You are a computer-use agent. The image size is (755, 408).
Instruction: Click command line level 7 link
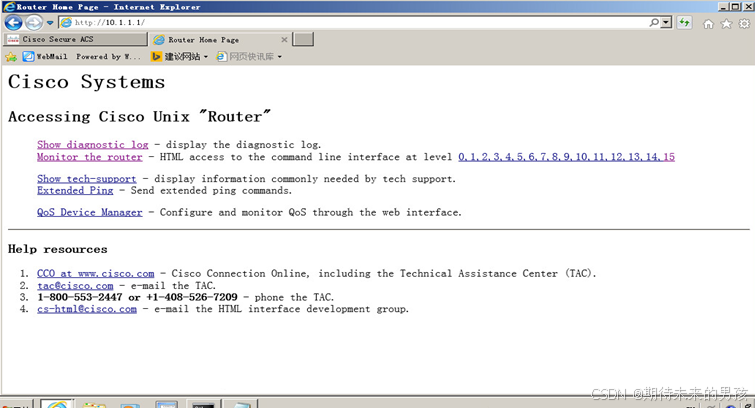pyautogui.click(x=544, y=157)
